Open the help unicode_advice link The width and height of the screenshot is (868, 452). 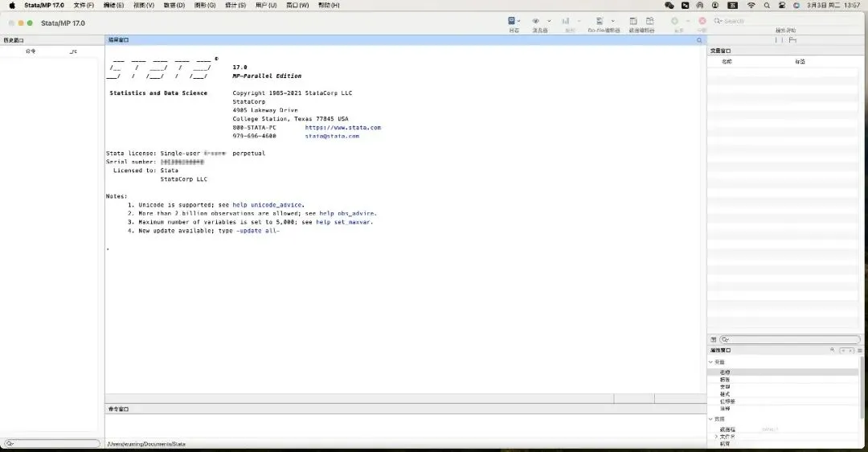click(x=267, y=205)
